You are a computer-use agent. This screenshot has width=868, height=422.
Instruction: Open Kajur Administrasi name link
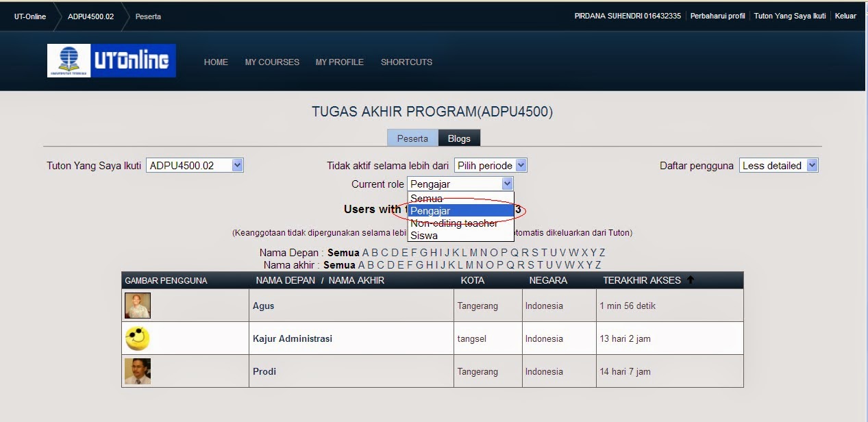click(x=293, y=338)
